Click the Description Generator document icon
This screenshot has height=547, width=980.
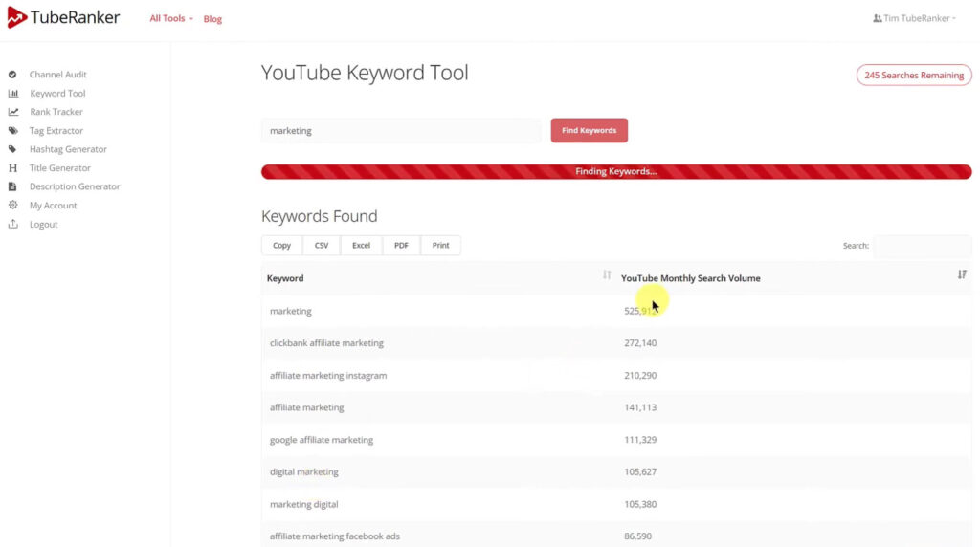click(x=12, y=186)
